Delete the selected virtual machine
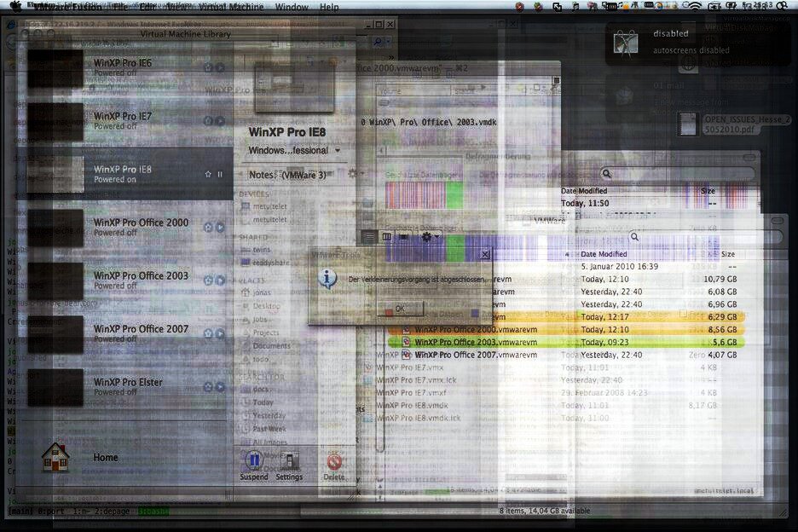Screen dimensions: 798x532 tap(334, 465)
